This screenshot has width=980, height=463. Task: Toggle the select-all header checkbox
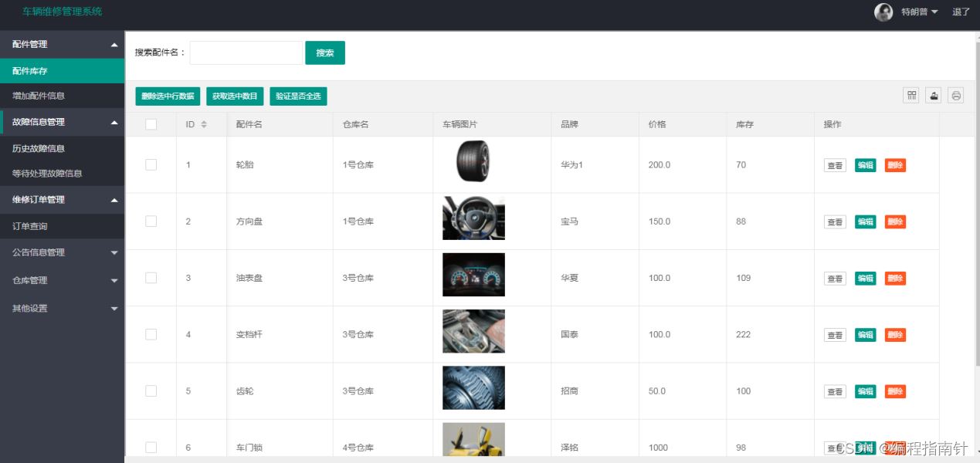click(151, 124)
